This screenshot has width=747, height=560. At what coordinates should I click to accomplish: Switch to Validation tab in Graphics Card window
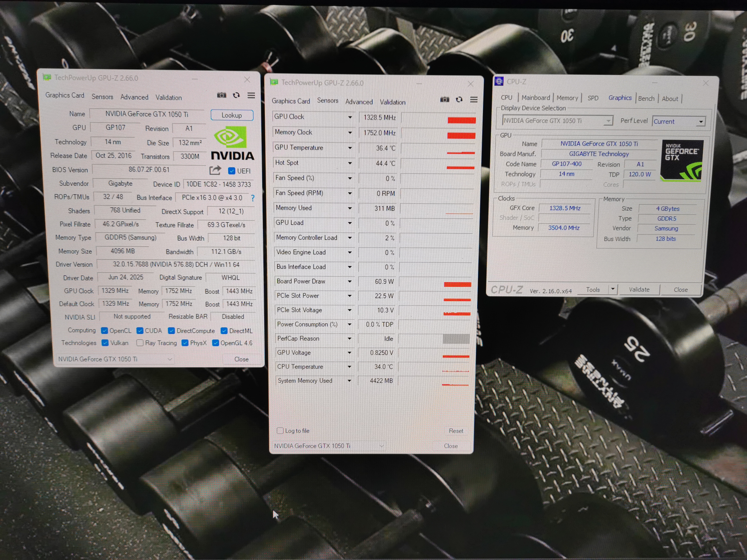[169, 98]
